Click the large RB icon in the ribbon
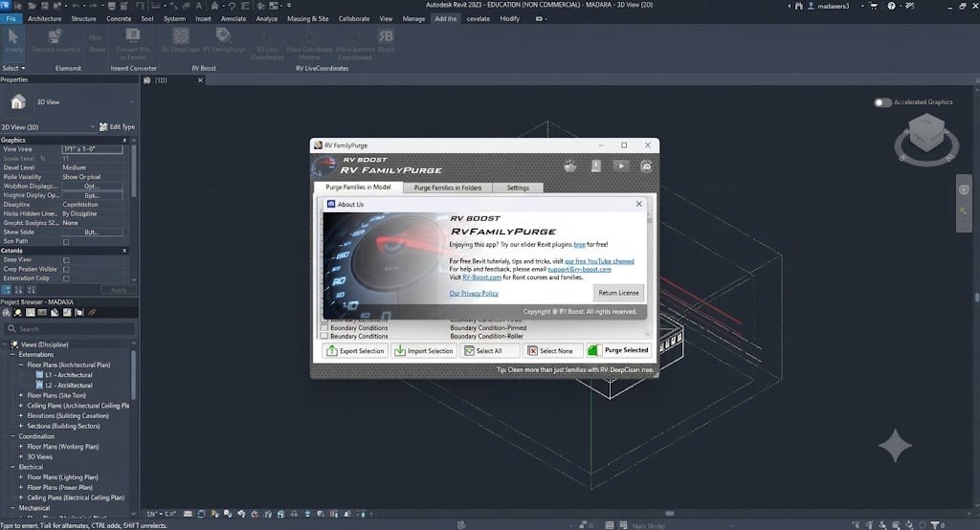Image resolution: width=980 pixels, height=530 pixels. point(386,36)
